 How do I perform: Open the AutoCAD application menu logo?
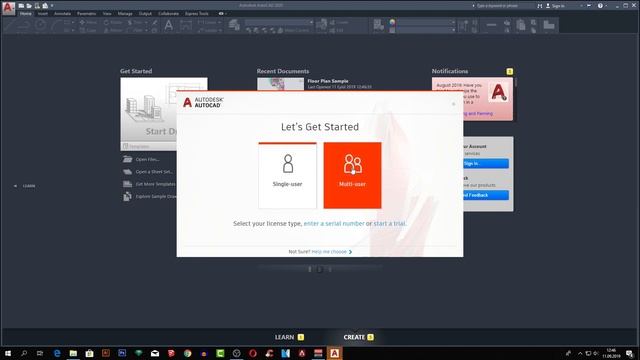coord(8,7)
